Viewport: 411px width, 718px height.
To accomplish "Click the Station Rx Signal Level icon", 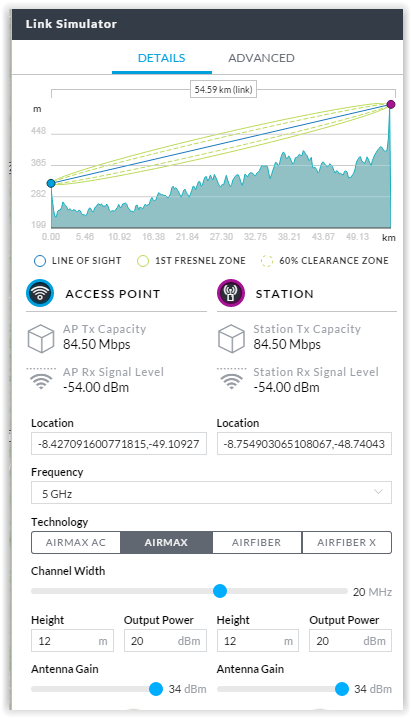I will [232, 379].
